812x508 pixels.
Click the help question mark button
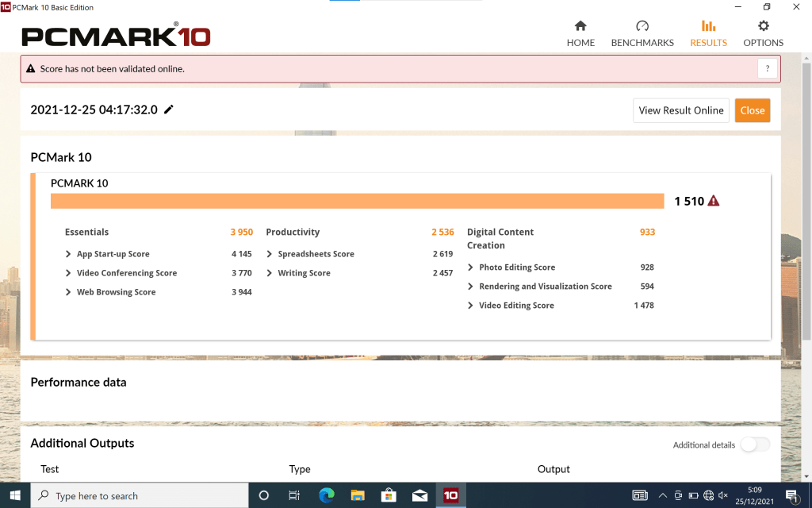768,68
